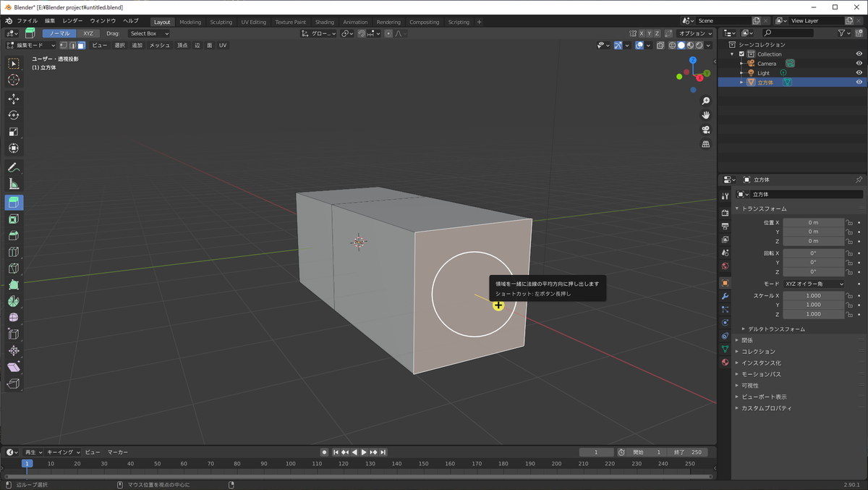Click the zoom magnifier viewport icon
Screen dimensions: 868x490
click(706, 101)
